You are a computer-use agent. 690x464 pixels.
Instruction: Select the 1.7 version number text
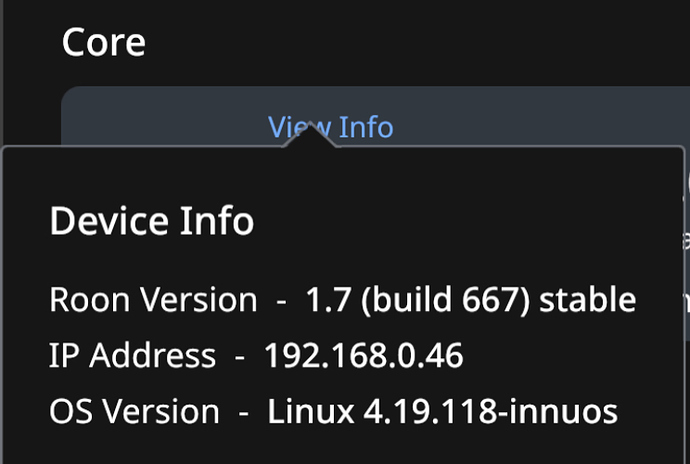click(x=328, y=300)
